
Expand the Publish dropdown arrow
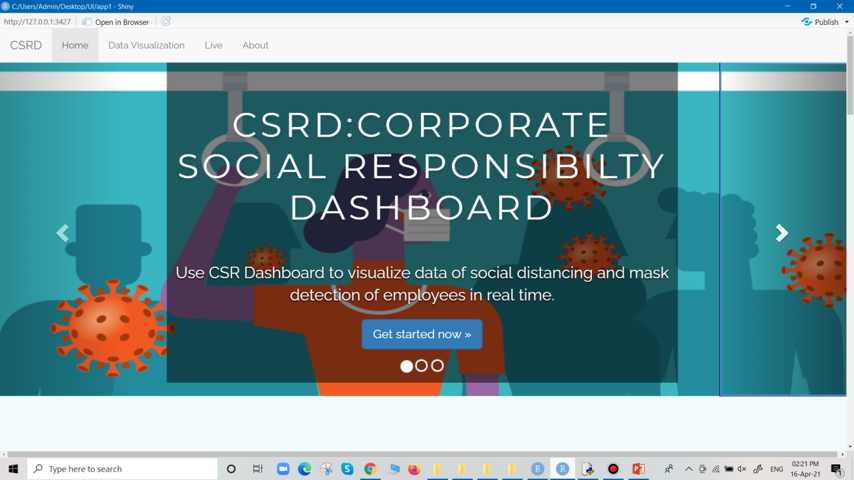click(846, 22)
